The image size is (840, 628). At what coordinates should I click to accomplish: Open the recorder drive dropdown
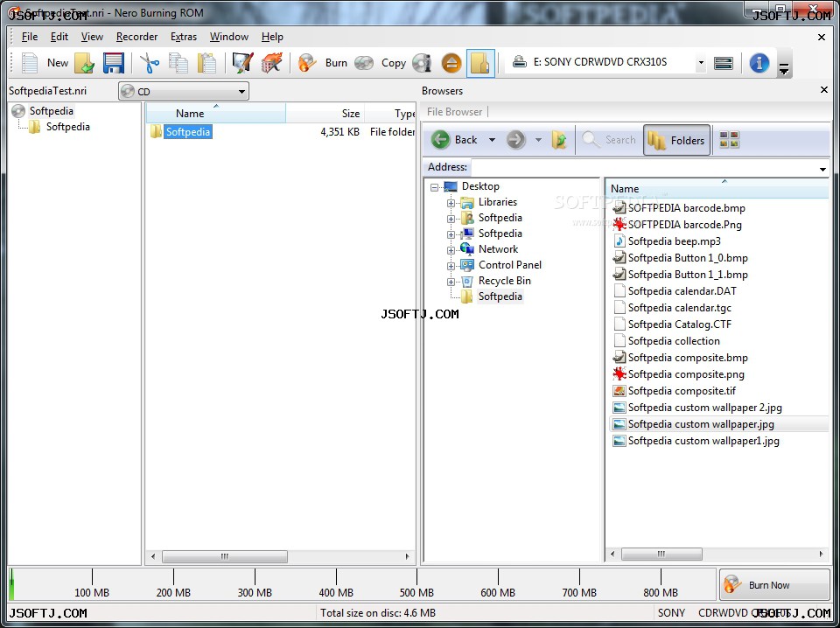click(701, 63)
